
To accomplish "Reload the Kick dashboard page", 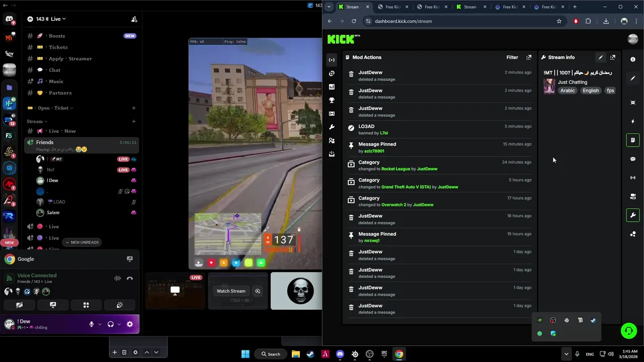I will tap(354, 21).
